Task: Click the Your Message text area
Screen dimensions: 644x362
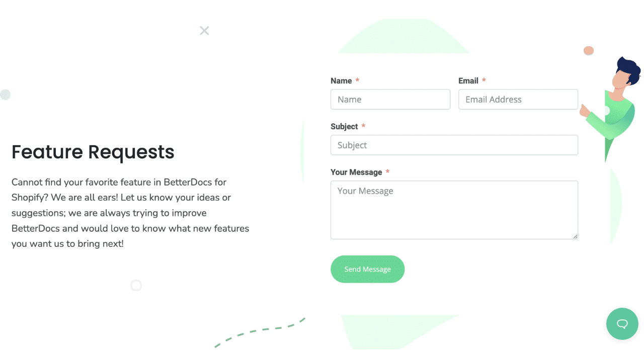Action: [454, 210]
